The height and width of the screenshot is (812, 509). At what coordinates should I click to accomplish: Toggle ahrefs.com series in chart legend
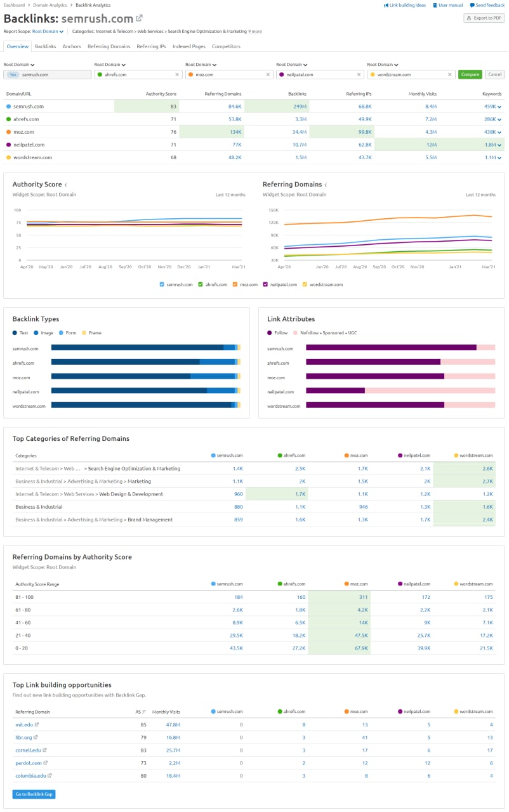click(201, 284)
